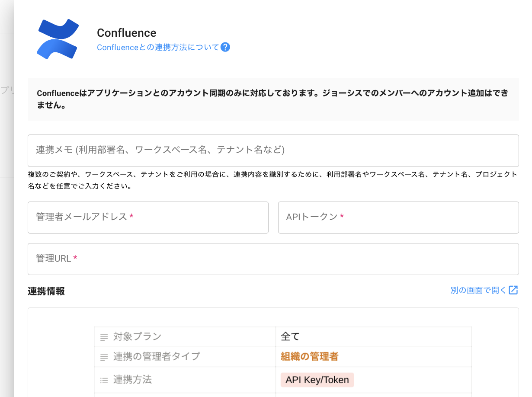Select the APIトークン input field
Viewport: 532px width, 397px height.
398,217
